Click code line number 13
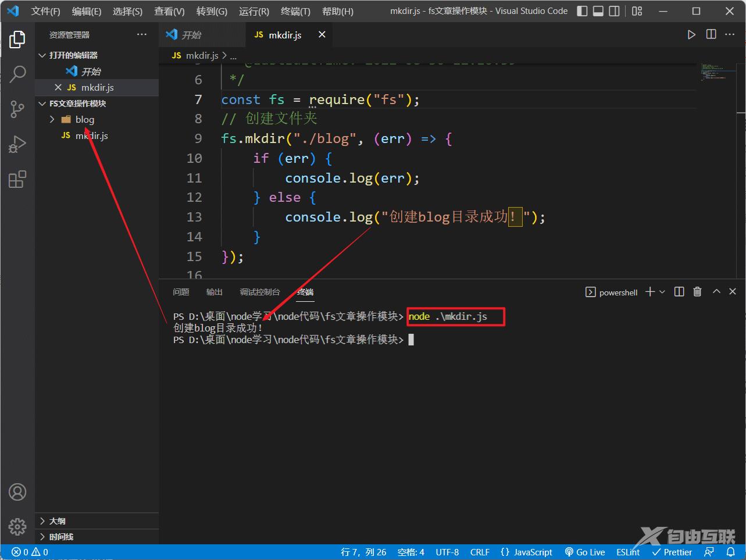This screenshot has width=746, height=560. (194, 217)
